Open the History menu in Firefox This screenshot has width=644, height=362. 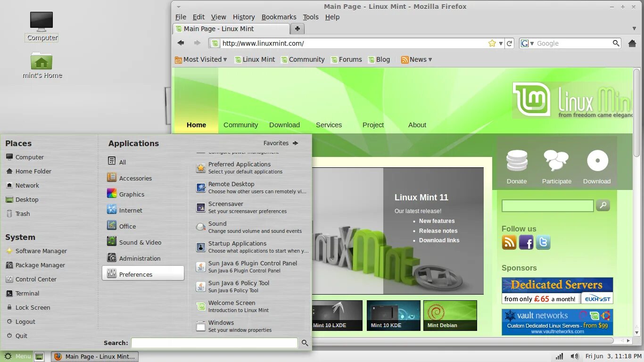(244, 17)
